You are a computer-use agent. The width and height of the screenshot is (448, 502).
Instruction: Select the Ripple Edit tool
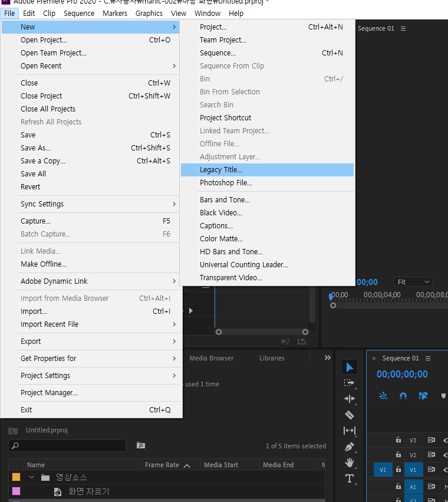click(350, 399)
